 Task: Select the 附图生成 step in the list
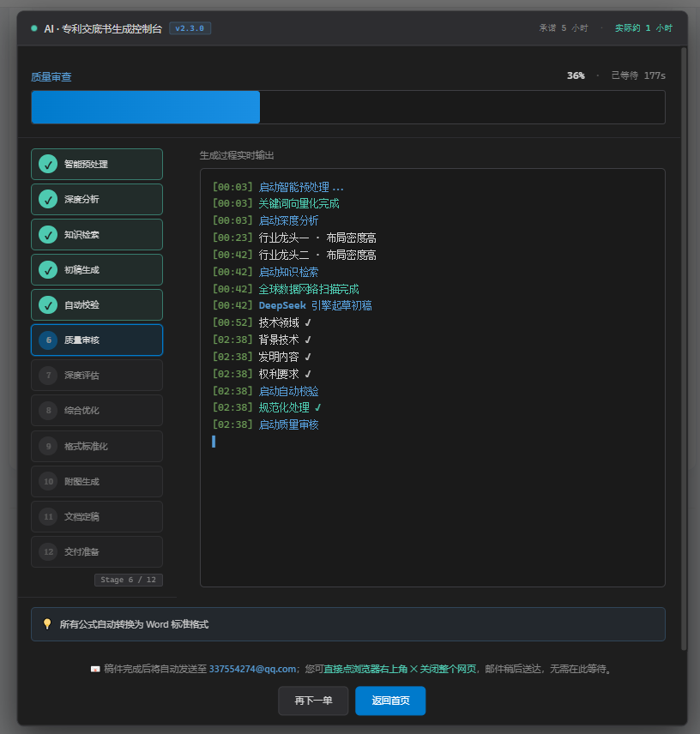coord(97,481)
